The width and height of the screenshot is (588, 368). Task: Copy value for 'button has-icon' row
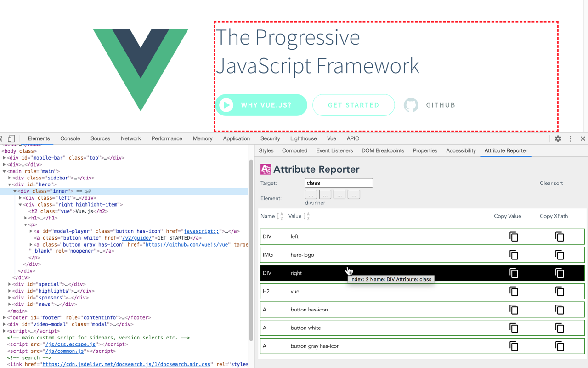coord(514,310)
